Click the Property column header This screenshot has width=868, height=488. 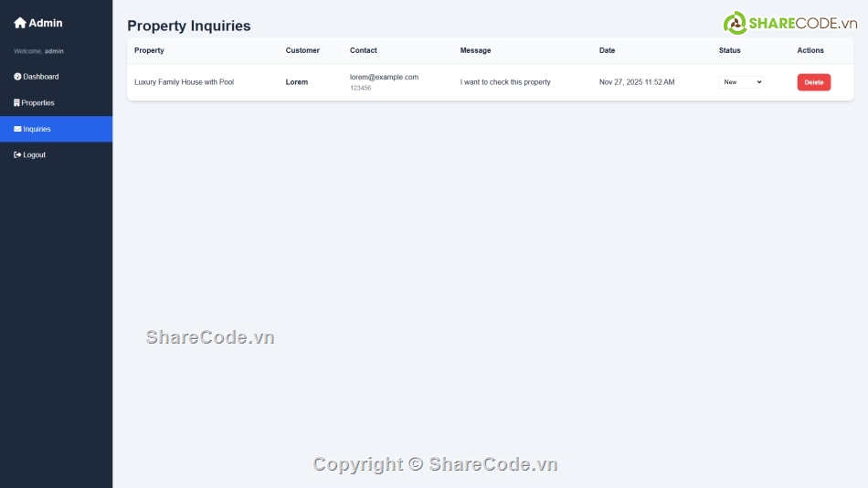coord(149,50)
